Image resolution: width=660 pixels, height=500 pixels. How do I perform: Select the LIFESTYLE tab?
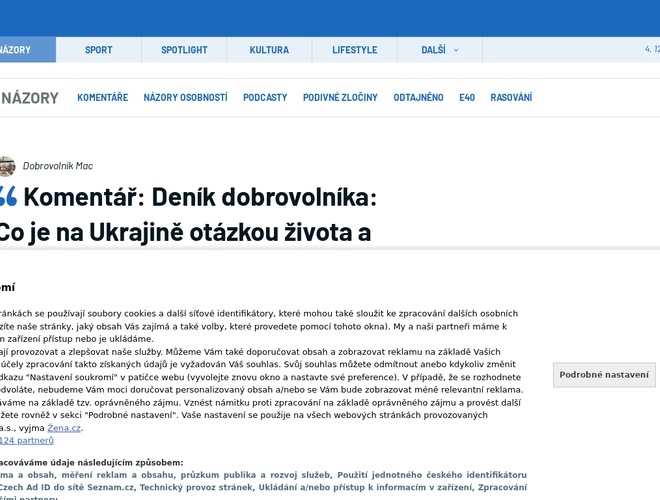click(355, 50)
